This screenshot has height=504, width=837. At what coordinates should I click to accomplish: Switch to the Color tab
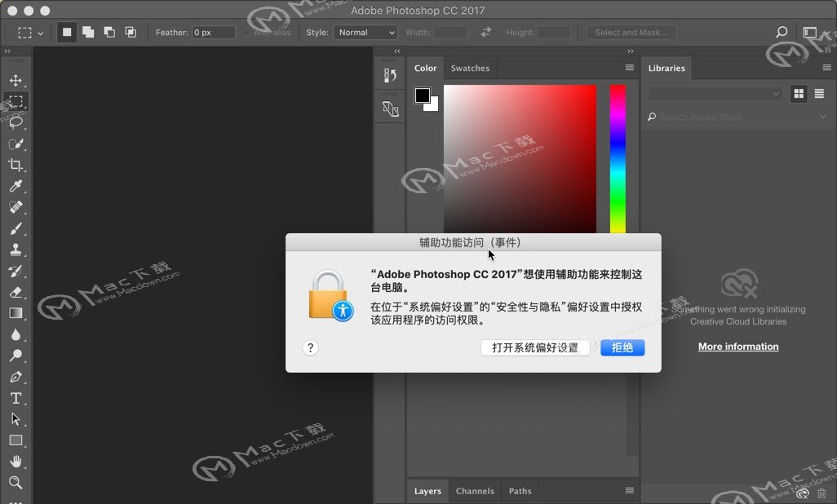coord(426,69)
